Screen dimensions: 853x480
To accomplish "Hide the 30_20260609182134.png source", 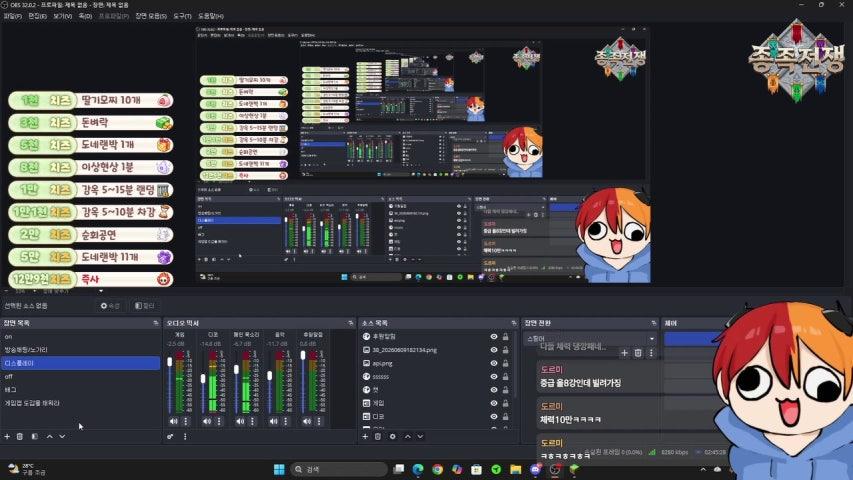I will [494, 350].
